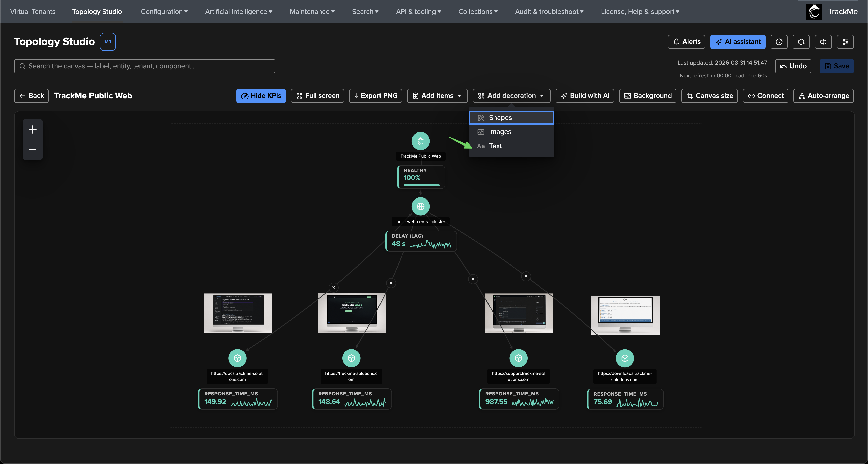Click the TrackMe logo in the header
868x464 pixels.
814,12
